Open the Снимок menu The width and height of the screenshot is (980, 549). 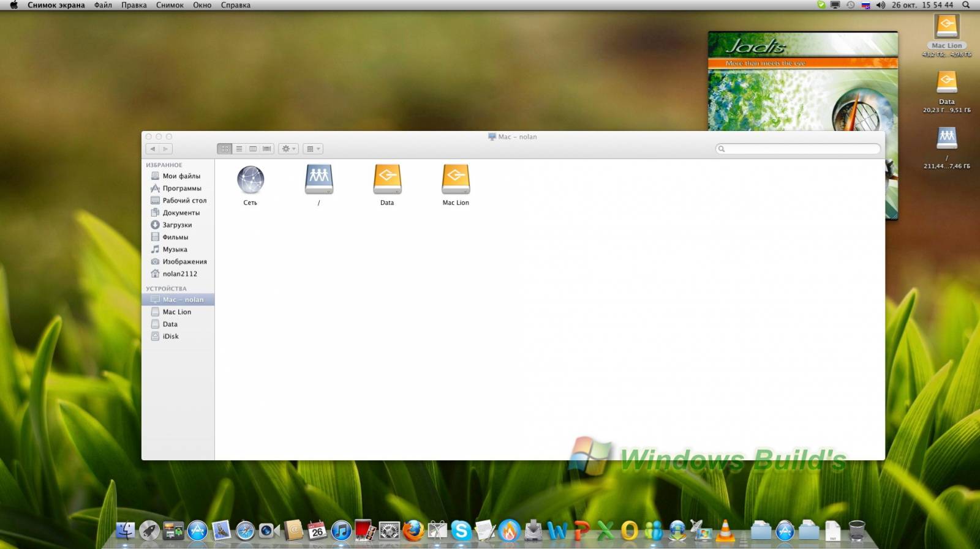point(170,5)
